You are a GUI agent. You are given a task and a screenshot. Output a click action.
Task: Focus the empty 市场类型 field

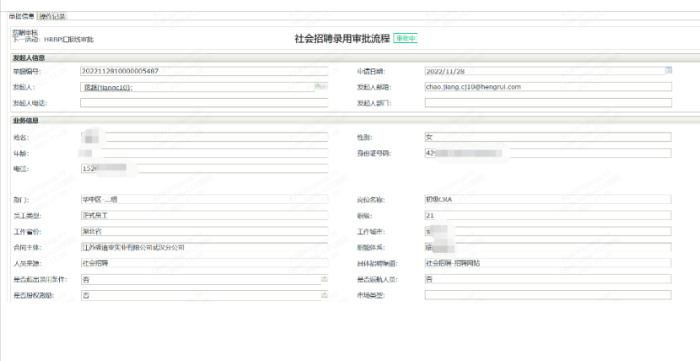point(548,295)
